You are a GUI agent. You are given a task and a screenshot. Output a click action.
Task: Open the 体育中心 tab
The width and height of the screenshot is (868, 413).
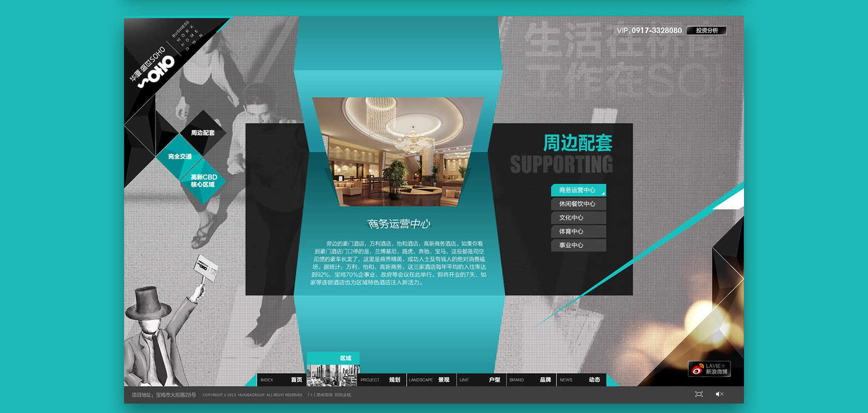(578, 232)
